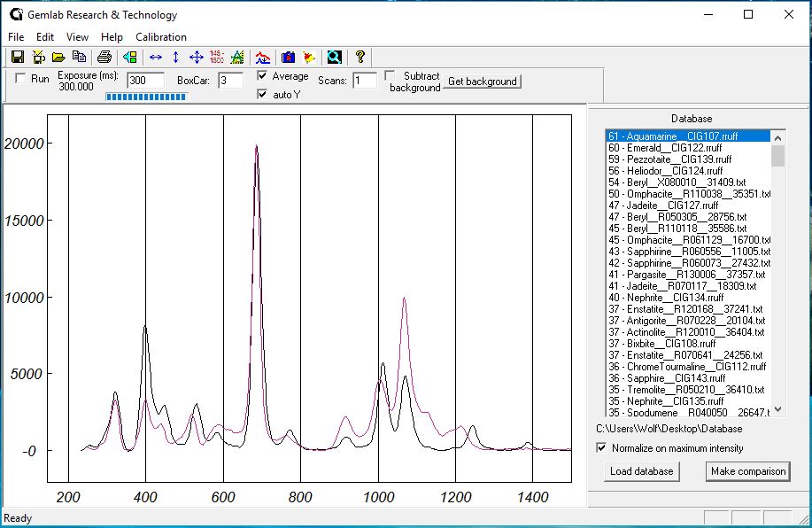The height and width of the screenshot is (528, 812).
Task: Click the red and yellow toolbar icon
Action: point(309,57)
